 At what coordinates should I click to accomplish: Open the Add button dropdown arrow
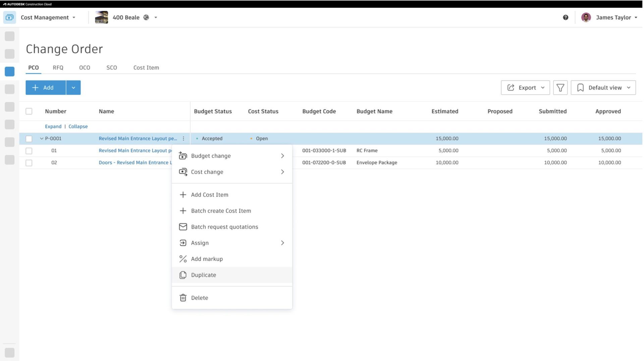(x=73, y=87)
